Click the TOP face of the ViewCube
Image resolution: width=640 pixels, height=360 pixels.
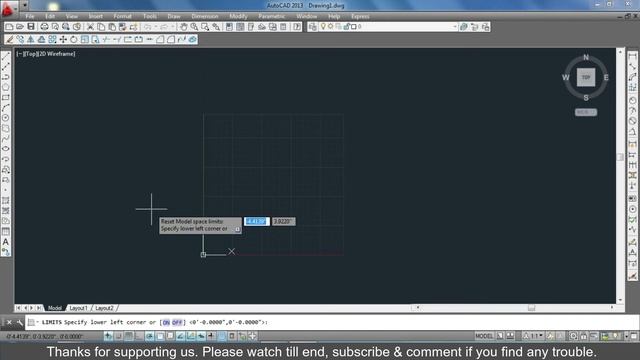[x=586, y=77]
